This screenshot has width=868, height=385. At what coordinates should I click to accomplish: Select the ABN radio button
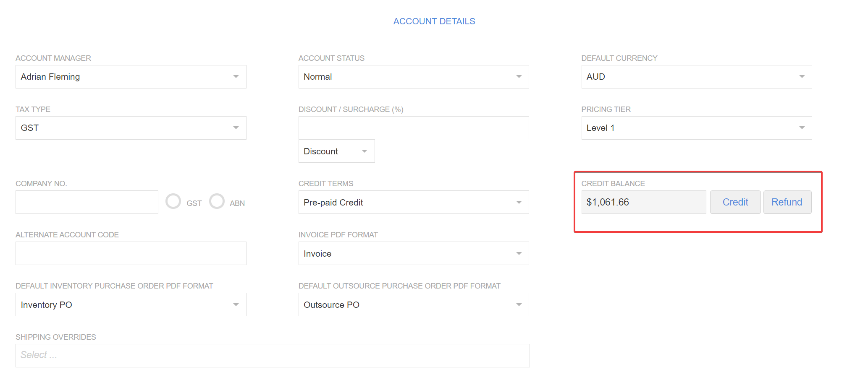217,201
